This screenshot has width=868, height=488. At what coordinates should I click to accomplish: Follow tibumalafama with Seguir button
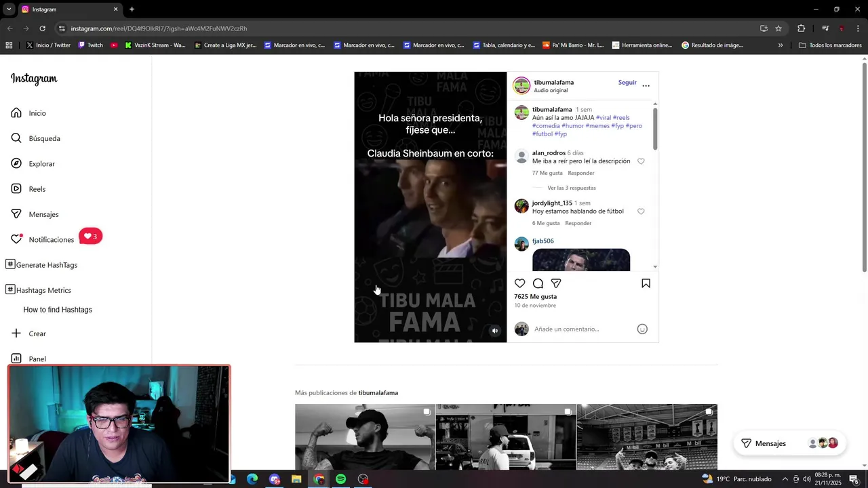pyautogui.click(x=627, y=82)
